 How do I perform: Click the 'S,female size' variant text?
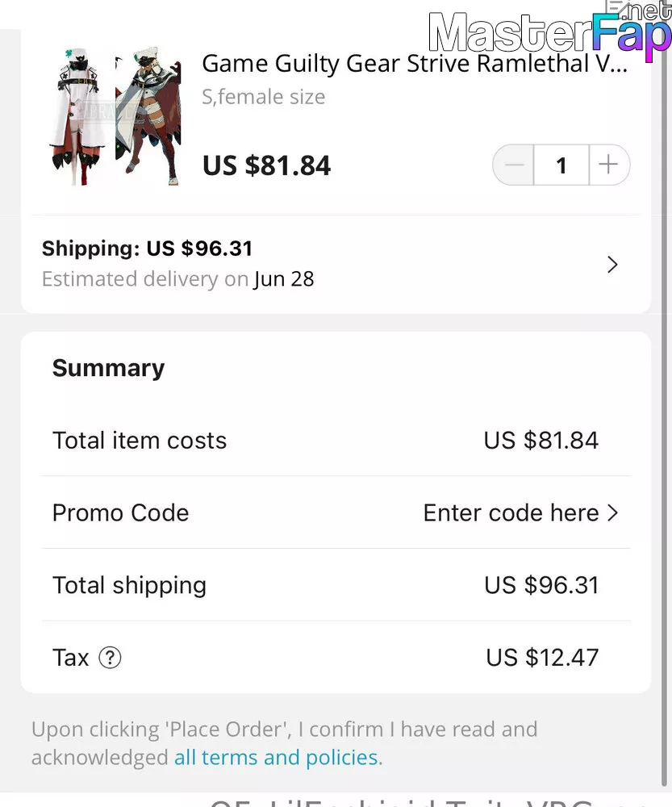pyautogui.click(x=264, y=97)
